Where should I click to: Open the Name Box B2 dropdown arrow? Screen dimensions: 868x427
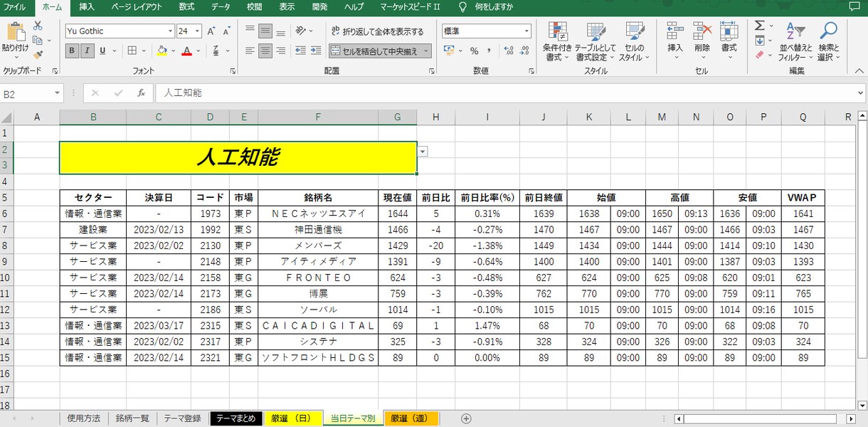[x=56, y=93]
